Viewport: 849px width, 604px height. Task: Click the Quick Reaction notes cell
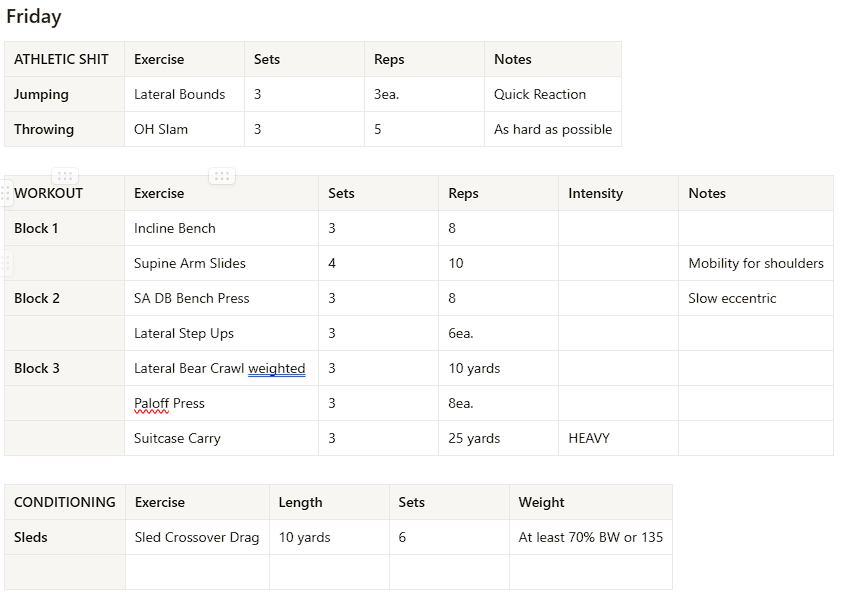pyautogui.click(x=540, y=94)
